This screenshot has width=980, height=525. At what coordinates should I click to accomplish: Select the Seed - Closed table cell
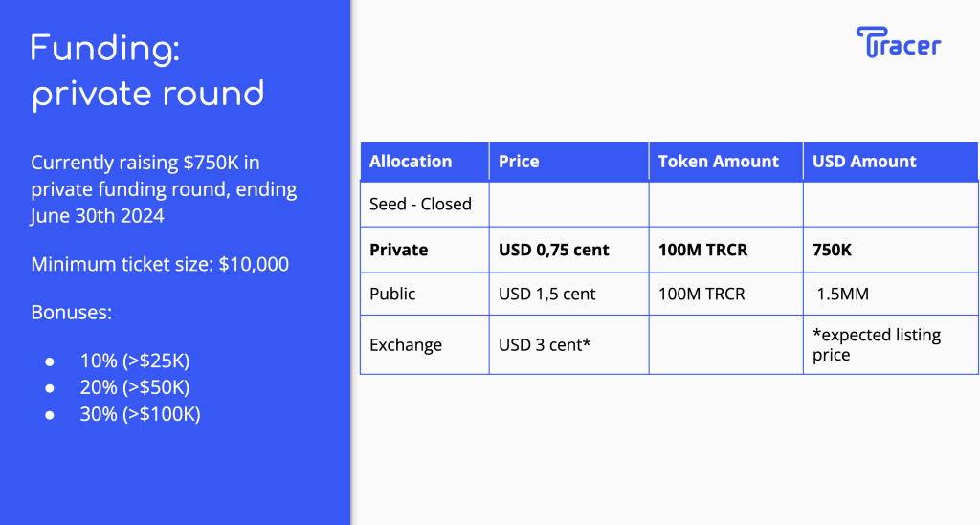420,204
